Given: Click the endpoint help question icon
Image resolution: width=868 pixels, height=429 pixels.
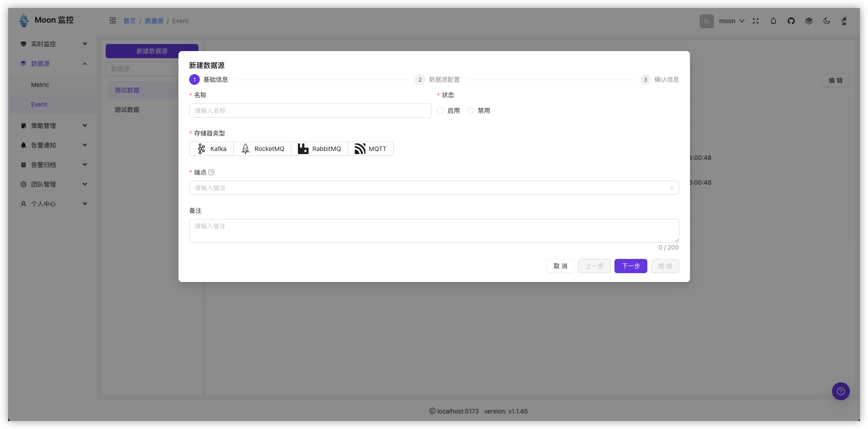Looking at the screenshot, I should [211, 172].
